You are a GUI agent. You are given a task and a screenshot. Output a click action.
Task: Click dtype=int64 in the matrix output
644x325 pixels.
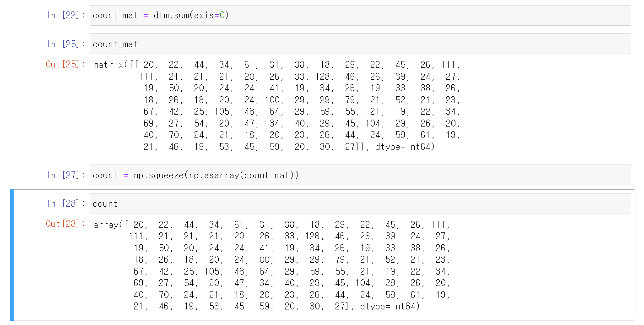click(403, 147)
